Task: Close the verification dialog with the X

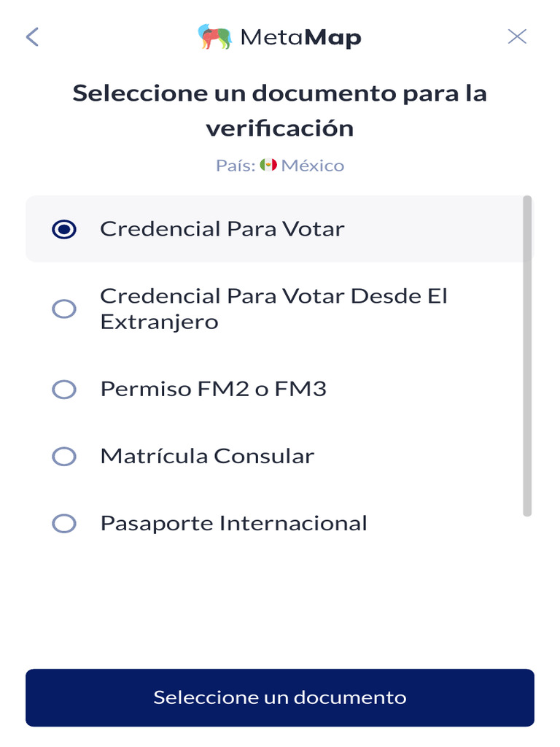Action: 517,37
